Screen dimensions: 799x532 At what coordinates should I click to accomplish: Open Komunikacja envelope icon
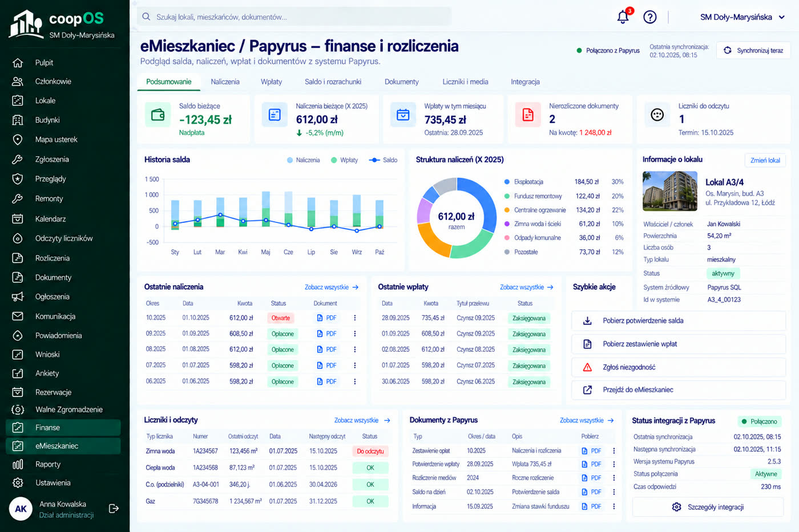pyautogui.click(x=18, y=316)
